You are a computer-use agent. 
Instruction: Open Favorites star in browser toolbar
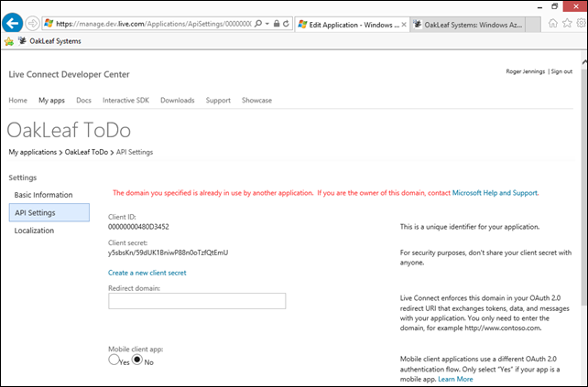point(567,23)
